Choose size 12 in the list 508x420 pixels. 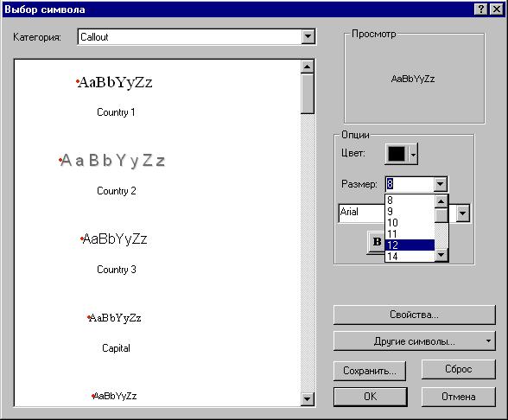point(410,245)
